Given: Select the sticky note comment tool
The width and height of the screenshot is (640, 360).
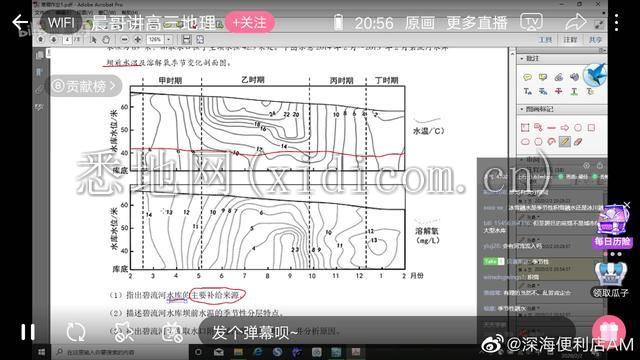Looking at the screenshot, I should tap(527, 77).
